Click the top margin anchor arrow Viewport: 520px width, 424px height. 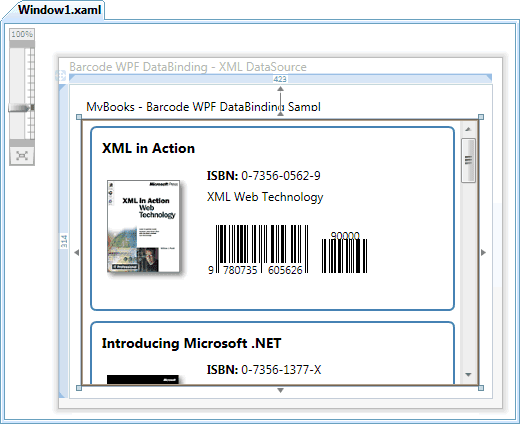pyautogui.click(x=280, y=89)
